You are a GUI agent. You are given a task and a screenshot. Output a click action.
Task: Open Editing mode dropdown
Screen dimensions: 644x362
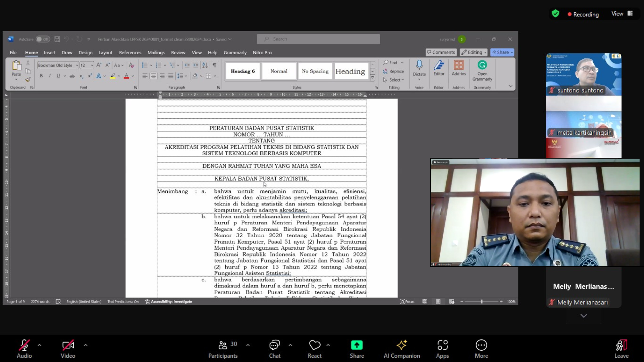tap(474, 52)
